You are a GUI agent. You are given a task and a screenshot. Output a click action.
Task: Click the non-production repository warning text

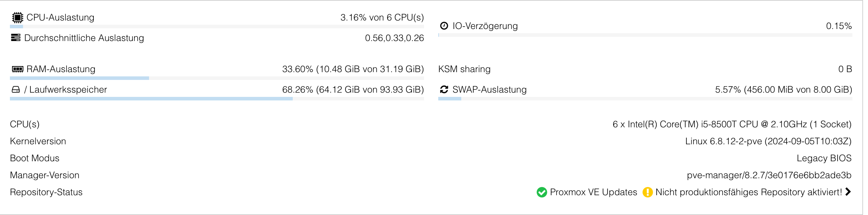tap(748, 192)
